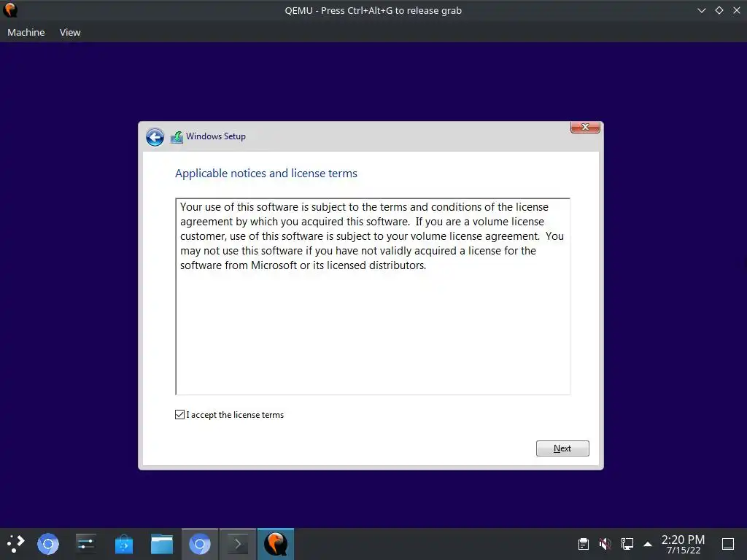
Task: Close the QEMU window
Action: point(737,10)
